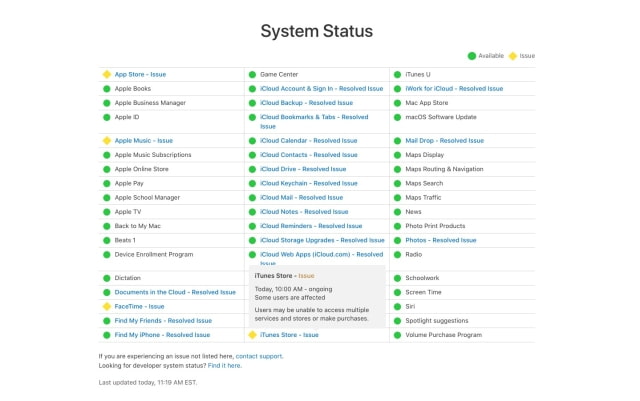Screen dimensions: 640x401
Task: Click green status dot next to iTunes U
Action: pyautogui.click(x=397, y=74)
